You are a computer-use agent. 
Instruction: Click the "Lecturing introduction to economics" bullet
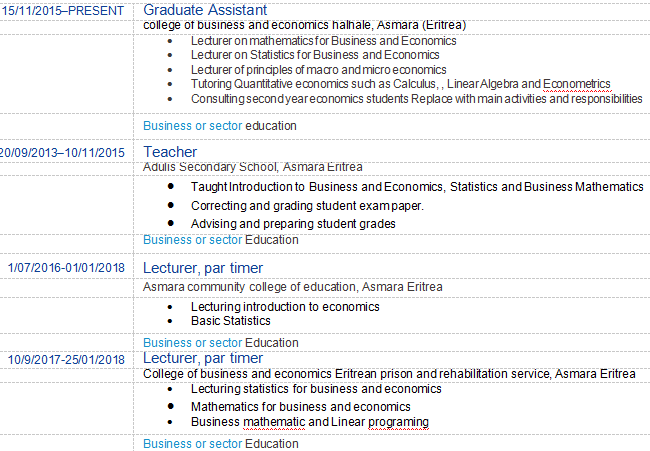[285, 307]
